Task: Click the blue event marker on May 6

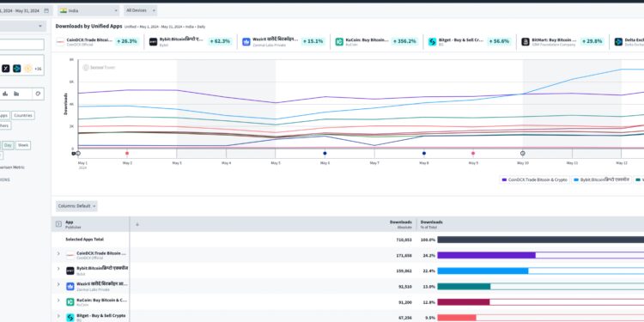Action: pyautogui.click(x=325, y=153)
